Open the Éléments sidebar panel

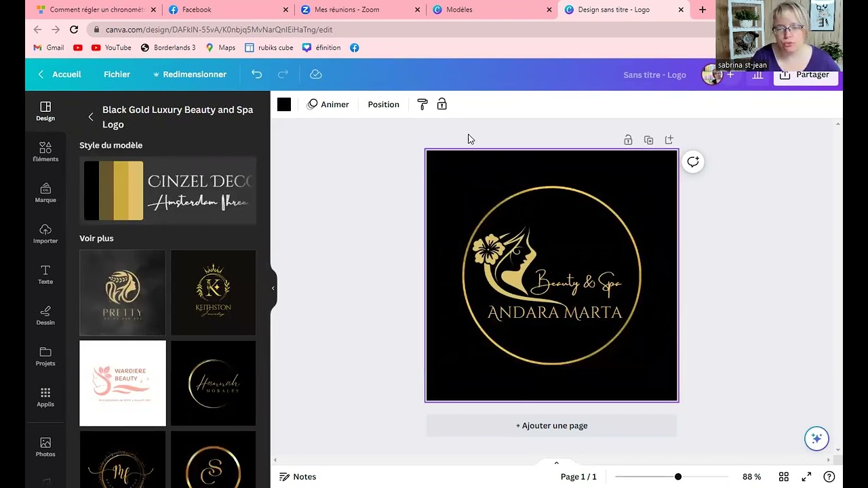pos(45,152)
